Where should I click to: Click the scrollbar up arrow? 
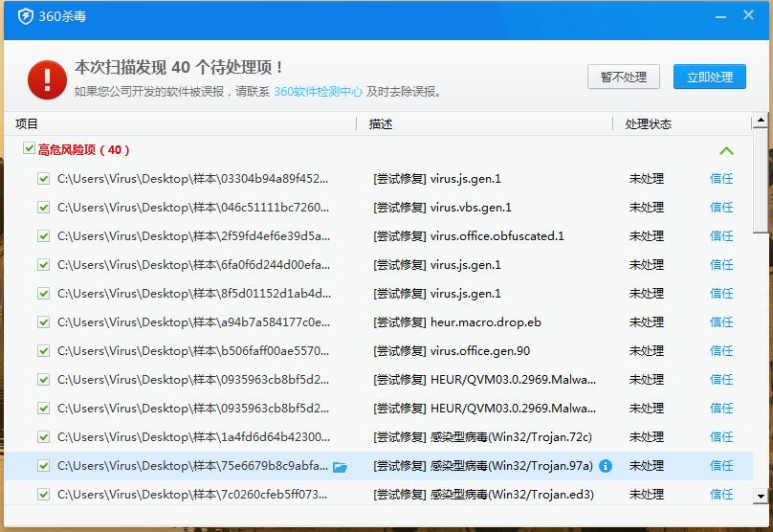pos(761,120)
